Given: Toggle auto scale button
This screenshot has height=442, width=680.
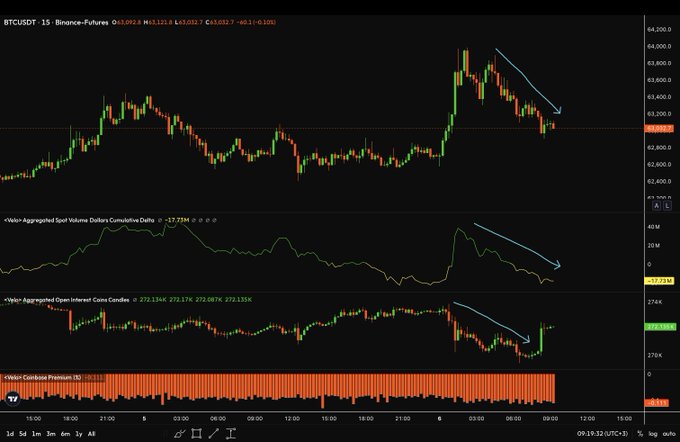Looking at the screenshot, I should [669, 433].
